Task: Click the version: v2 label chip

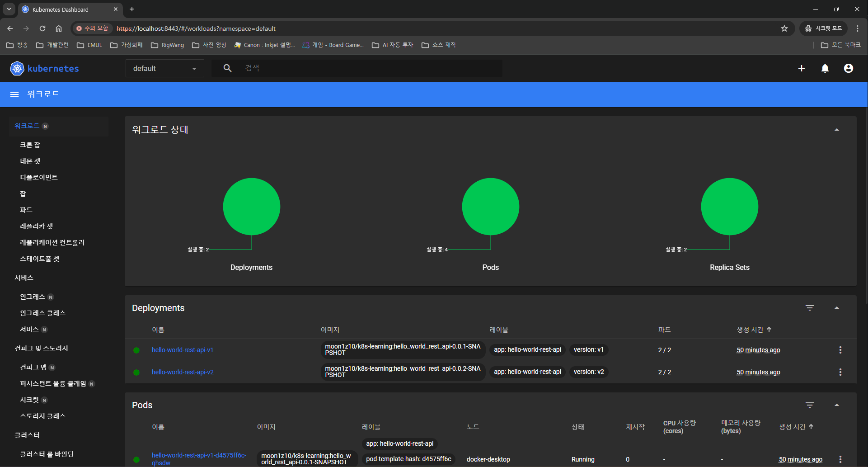Action: point(589,372)
